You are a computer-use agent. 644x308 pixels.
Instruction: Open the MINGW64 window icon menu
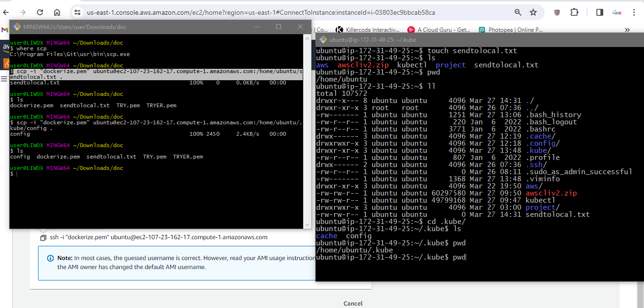(x=17, y=27)
